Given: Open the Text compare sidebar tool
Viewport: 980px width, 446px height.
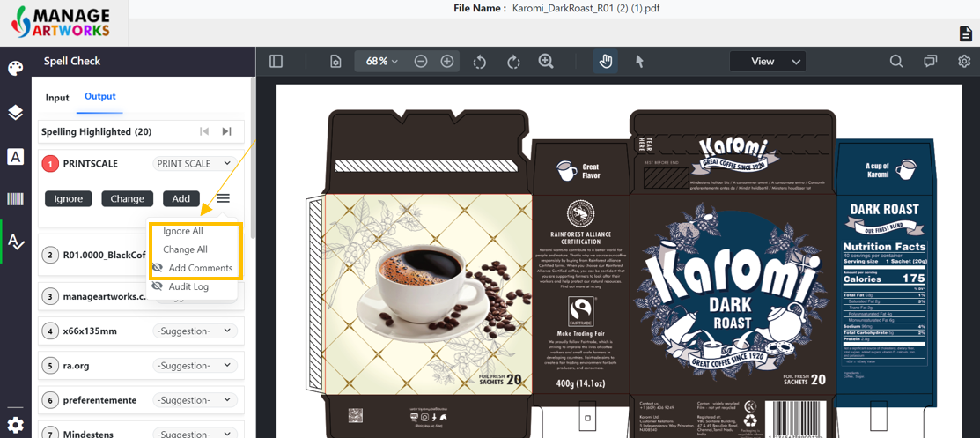Looking at the screenshot, I should tap(16, 156).
